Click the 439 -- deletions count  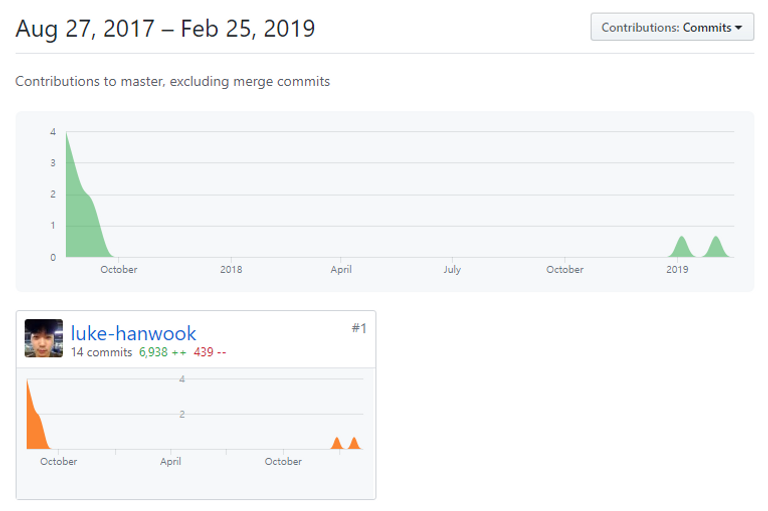pos(210,352)
